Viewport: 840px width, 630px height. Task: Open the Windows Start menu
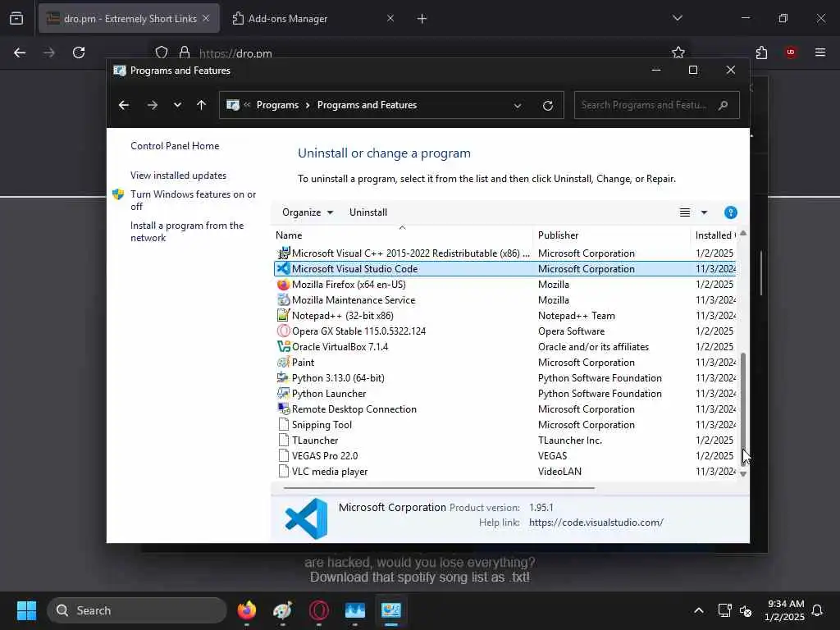pyautogui.click(x=26, y=610)
